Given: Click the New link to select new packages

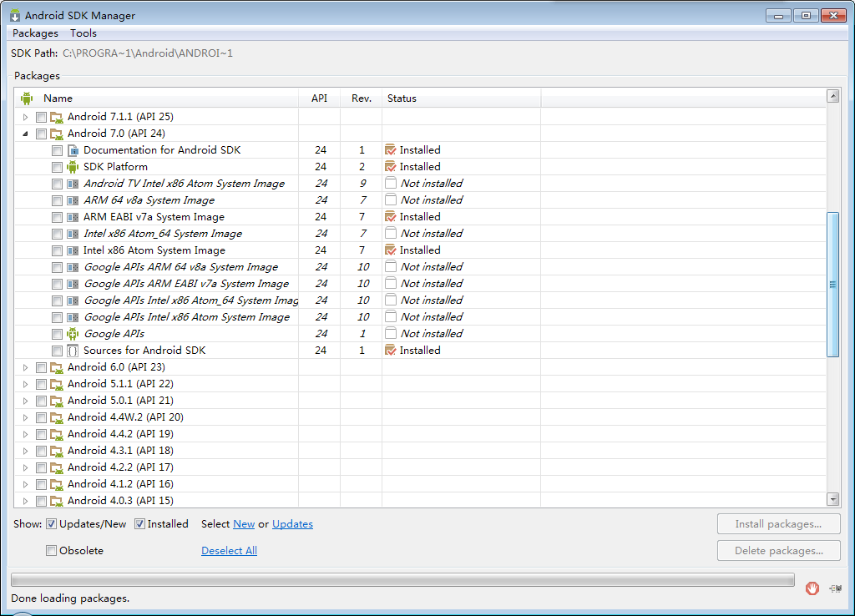Looking at the screenshot, I should (244, 524).
